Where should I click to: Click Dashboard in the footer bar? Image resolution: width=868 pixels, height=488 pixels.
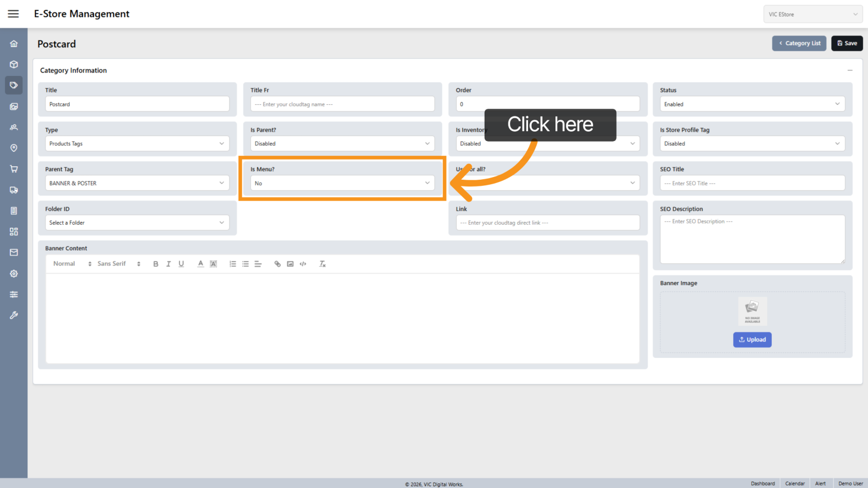(763, 483)
